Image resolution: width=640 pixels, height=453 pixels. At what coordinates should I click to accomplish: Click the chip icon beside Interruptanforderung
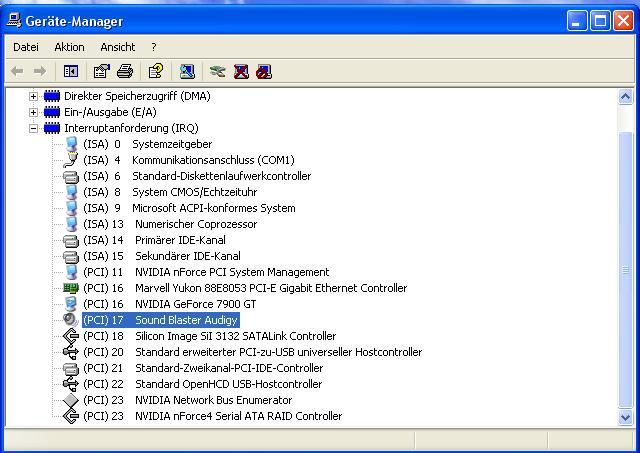tap(52, 128)
